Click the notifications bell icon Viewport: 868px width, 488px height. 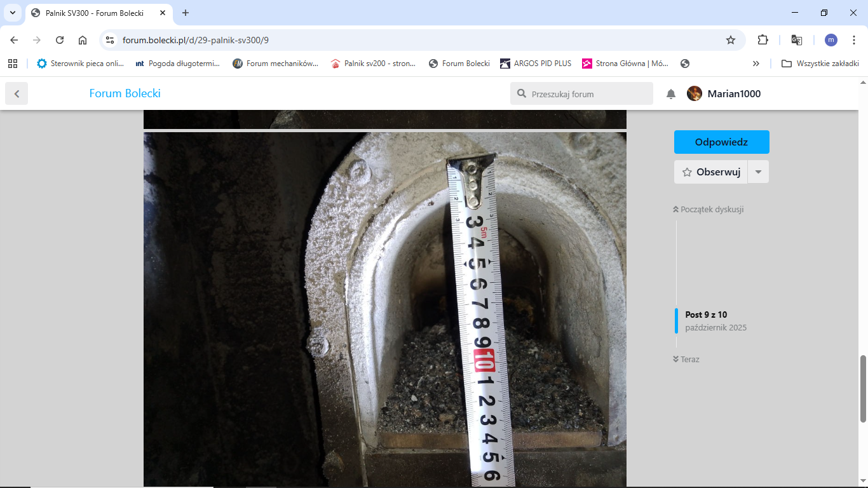pyautogui.click(x=670, y=94)
